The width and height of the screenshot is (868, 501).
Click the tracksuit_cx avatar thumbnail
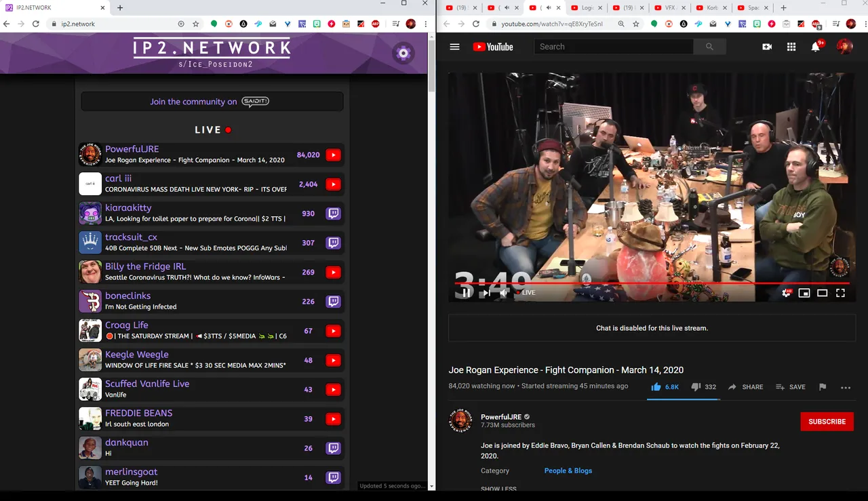90,243
